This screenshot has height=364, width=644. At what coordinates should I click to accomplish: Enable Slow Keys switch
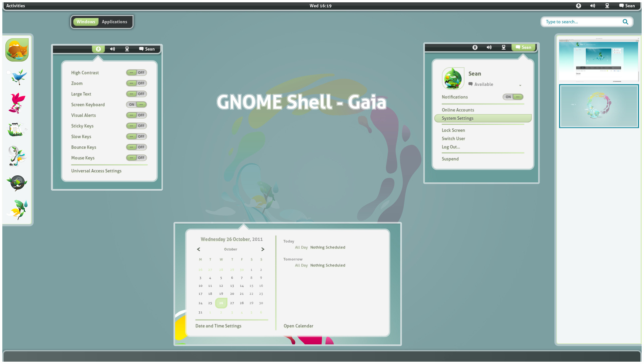coord(137,136)
